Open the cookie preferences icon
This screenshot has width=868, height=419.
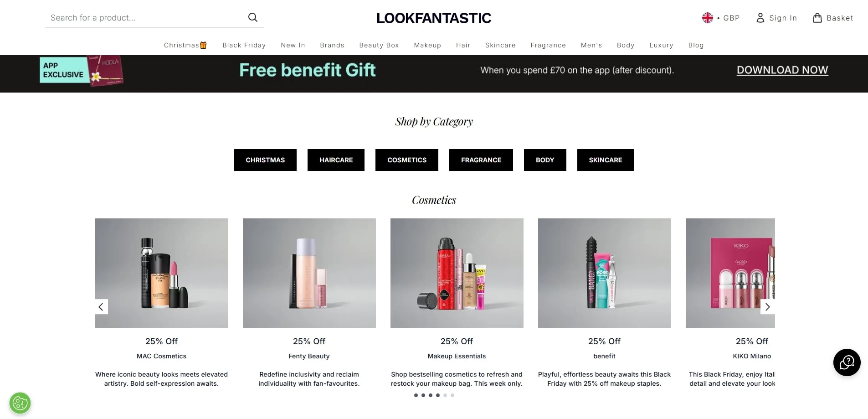click(20, 403)
